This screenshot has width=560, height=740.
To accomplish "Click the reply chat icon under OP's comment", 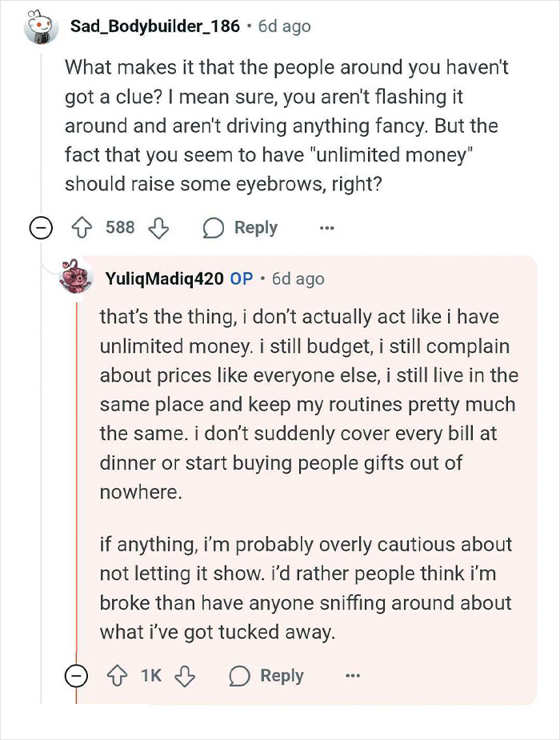I will tap(240, 675).
